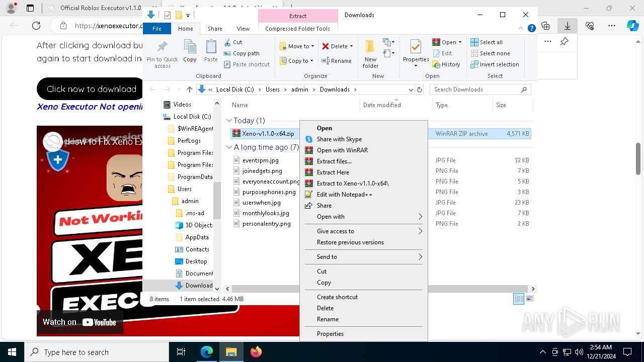
Task: Open the Move to dropdown
Action: coord(297,46)
